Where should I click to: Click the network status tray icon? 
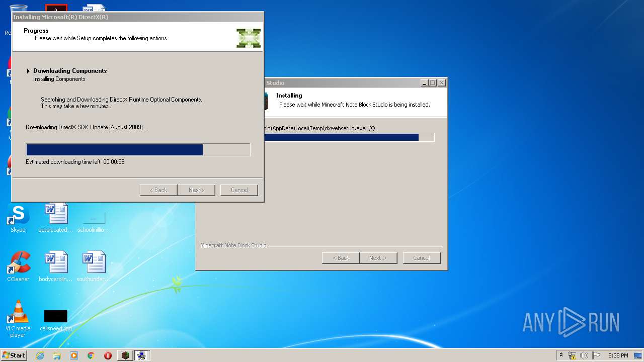click(x=572, y=355)
